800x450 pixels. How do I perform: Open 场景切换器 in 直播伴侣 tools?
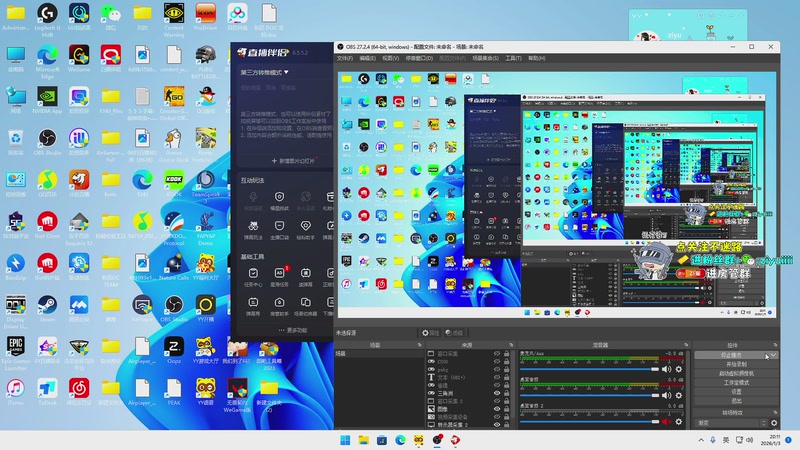[305, 307]
